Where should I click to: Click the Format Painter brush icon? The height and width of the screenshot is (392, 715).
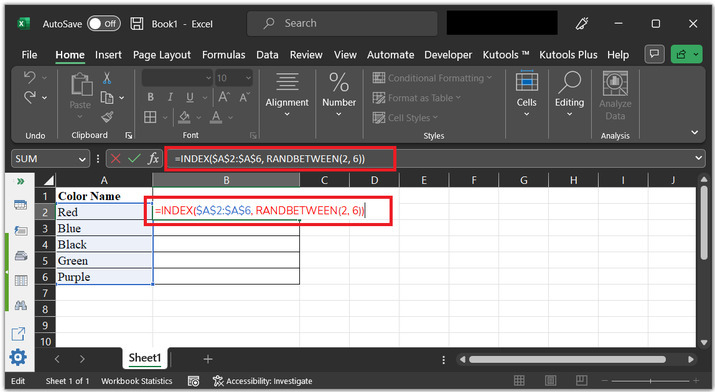tap(107, 117)
